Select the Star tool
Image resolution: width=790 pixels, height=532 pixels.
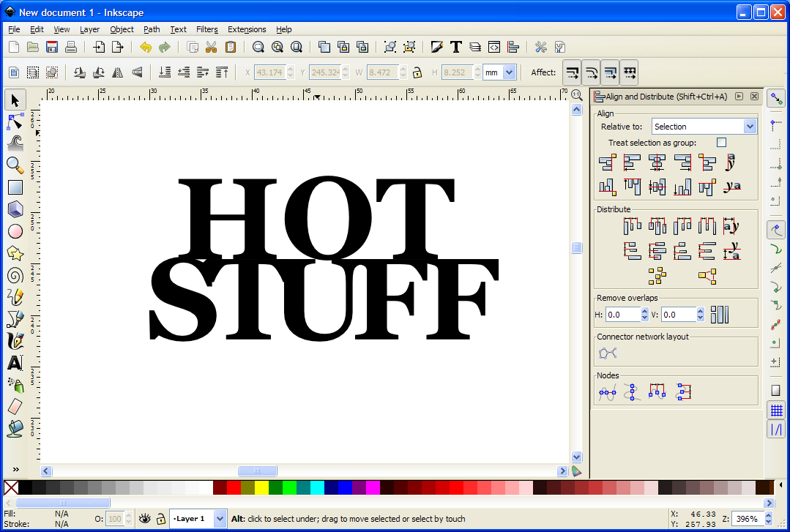point(15,253)
